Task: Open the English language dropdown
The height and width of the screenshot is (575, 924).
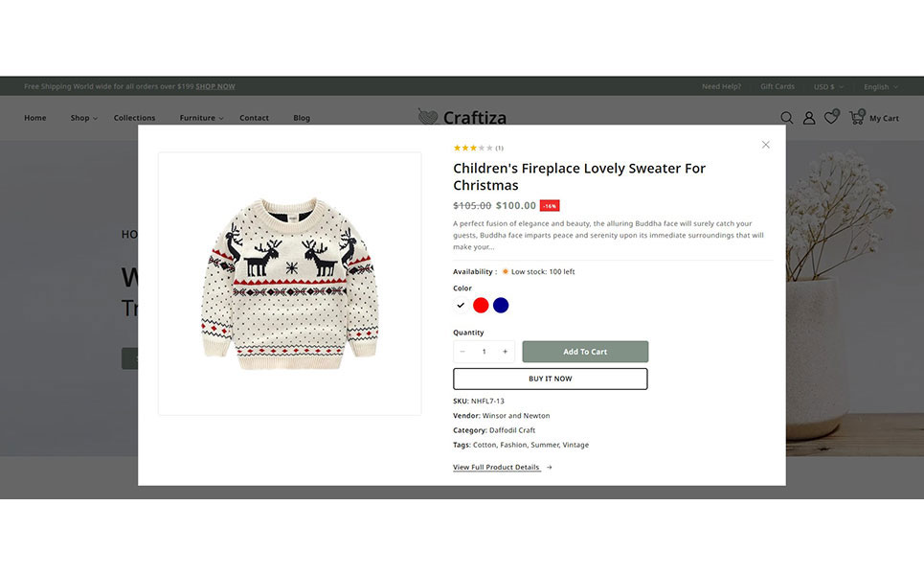Action: [x=880, y=86]
